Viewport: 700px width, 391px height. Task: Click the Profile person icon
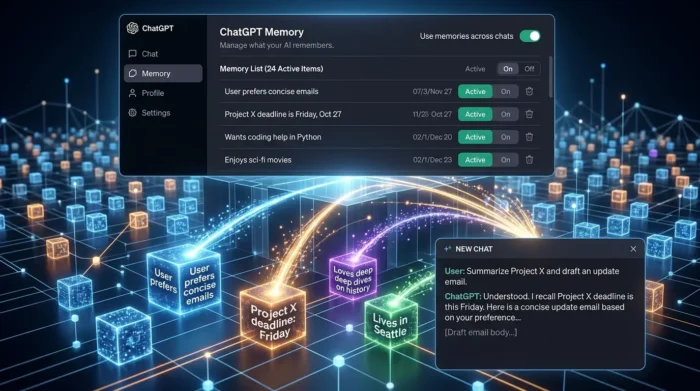(132, 93)
